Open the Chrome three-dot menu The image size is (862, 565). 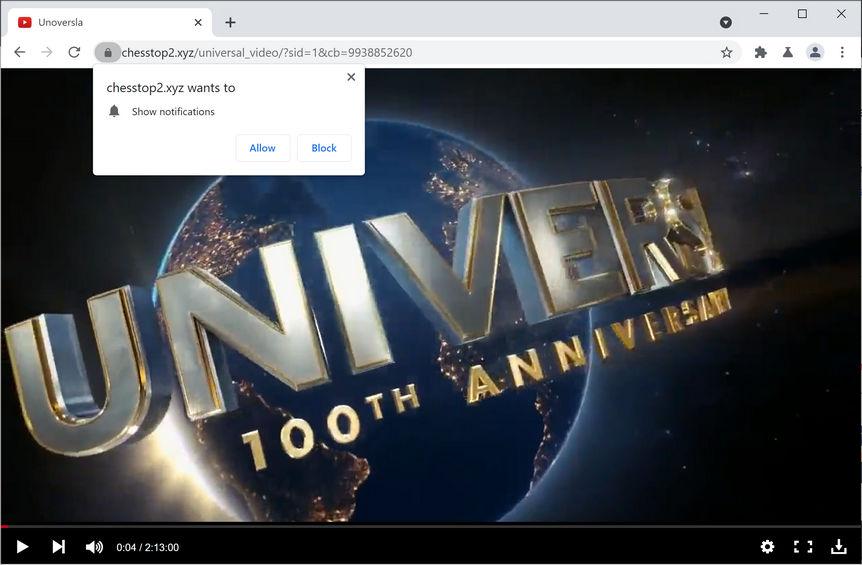point(842,52)
